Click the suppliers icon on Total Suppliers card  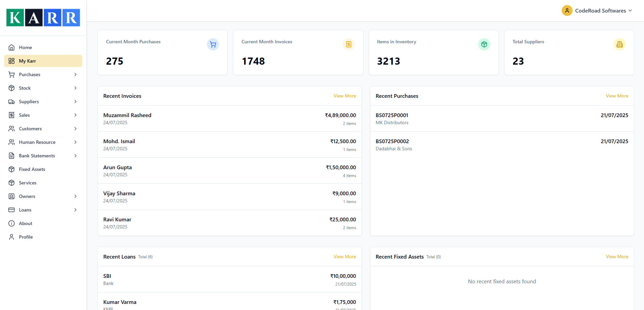[x=619, y=44]
